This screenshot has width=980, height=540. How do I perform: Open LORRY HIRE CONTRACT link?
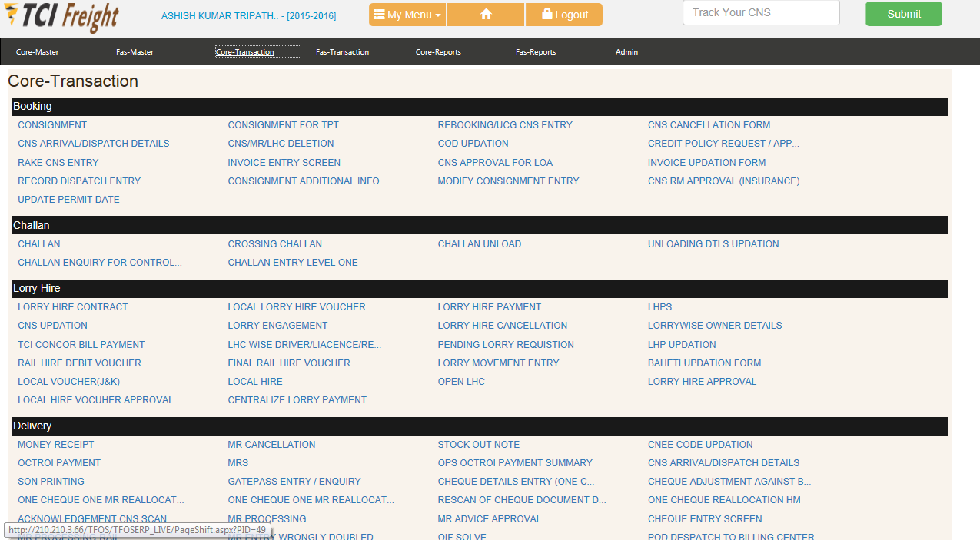(73, 307)
